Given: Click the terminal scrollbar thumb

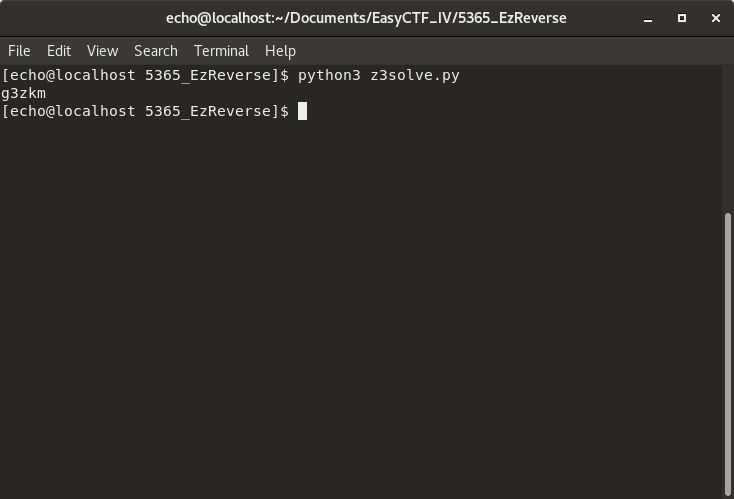Looking at the screenshot, I should coord(727,350).
